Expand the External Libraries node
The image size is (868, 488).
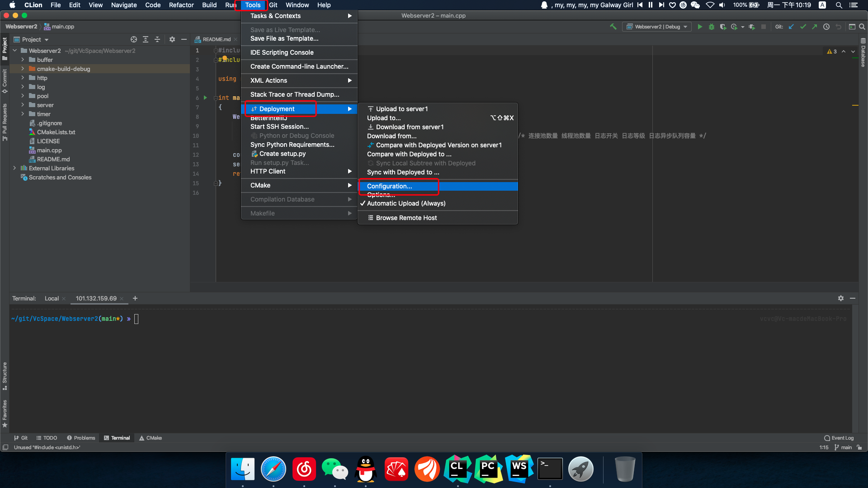[14, 168]
